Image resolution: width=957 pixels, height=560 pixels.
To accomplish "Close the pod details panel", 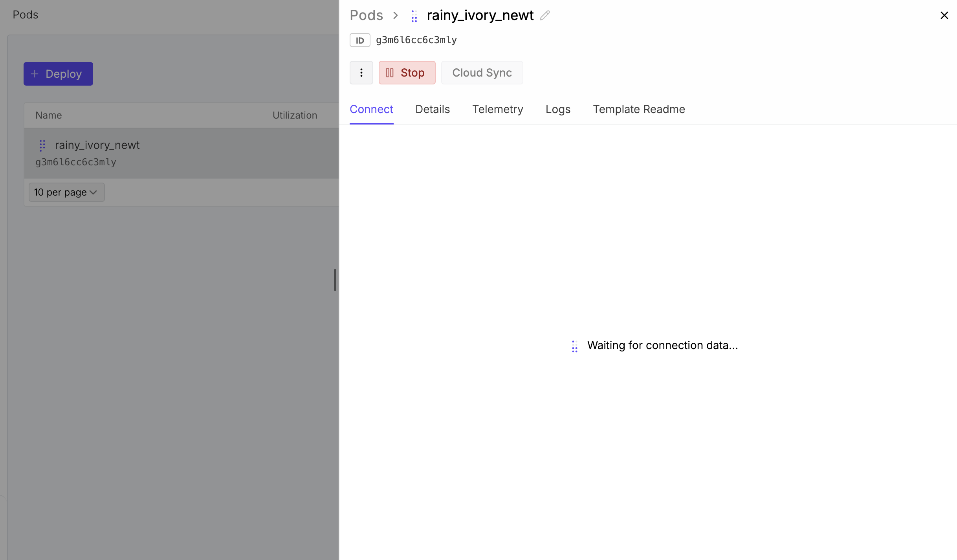I will (x=944, y=15).
